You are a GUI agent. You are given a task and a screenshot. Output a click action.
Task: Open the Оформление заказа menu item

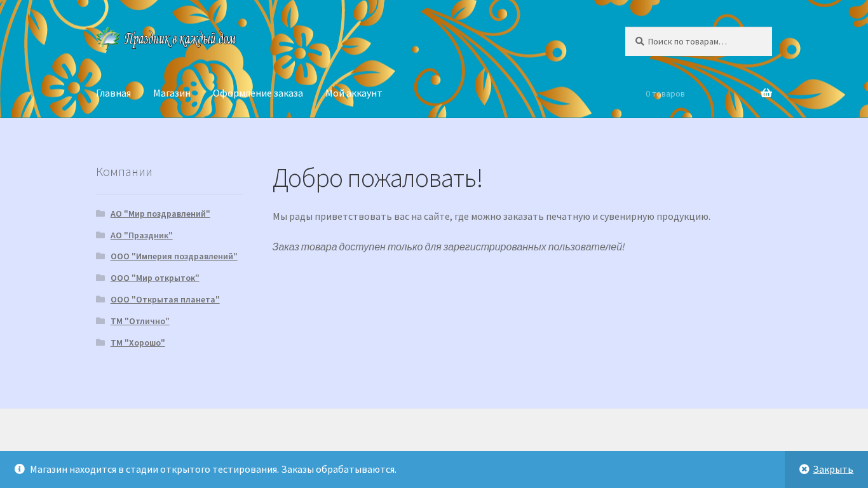point(258,93)
